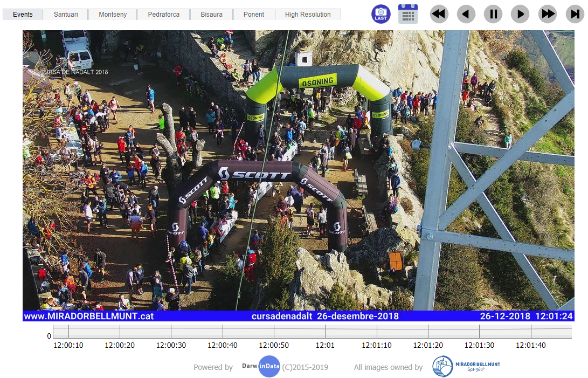Seek timeline to 12:01:30
This screenshot has width=588, height=378.
479,345
